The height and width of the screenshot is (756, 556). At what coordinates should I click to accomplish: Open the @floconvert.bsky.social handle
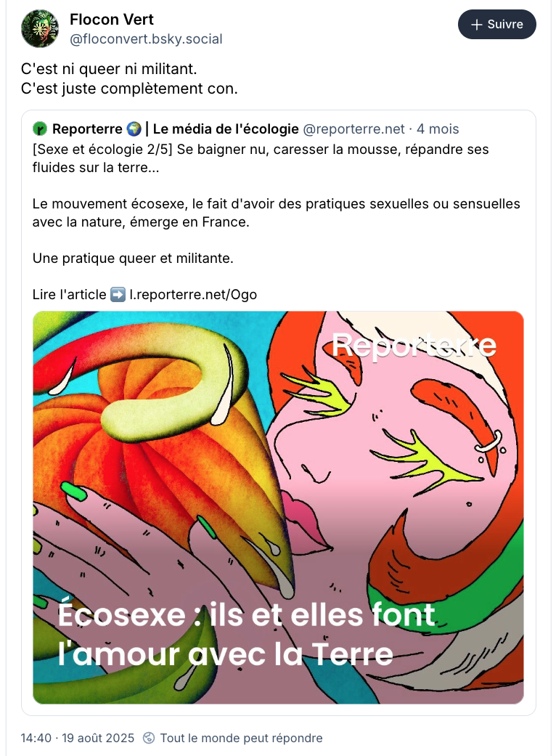pyautogui.click(x=146, y=39)
